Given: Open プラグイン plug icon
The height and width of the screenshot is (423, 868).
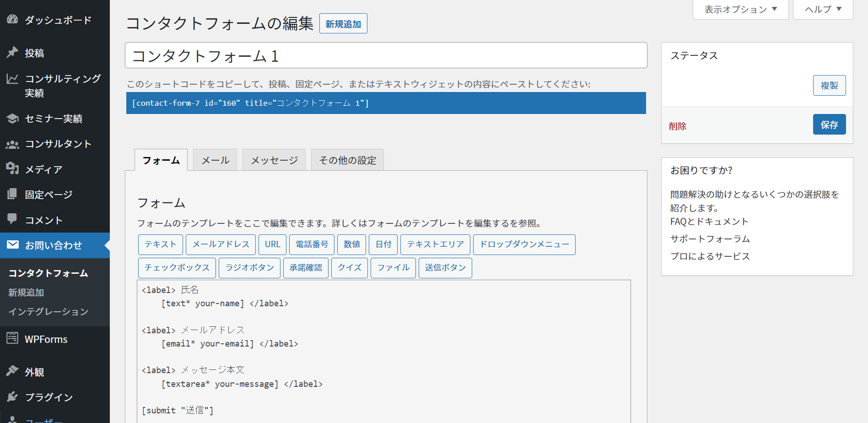Looking at the screenshot, I should tap(11, 396).
